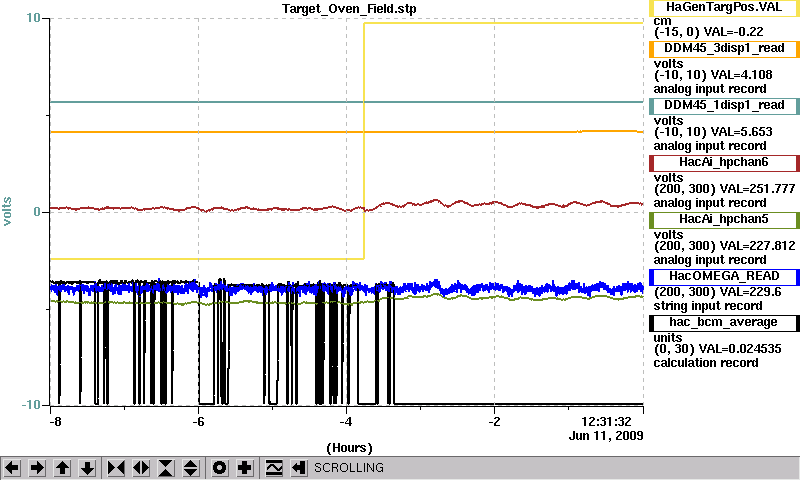Click the -2 tick on time axis
800x480 pixels.
tap(494, 422)
